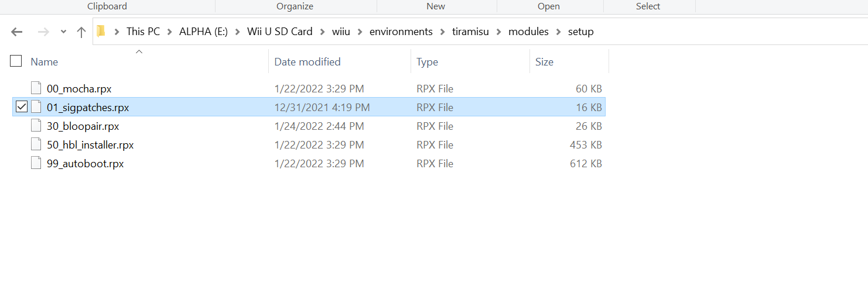Expand the chevron after 'tiramisu' breadcrumb

click(498, 32)
